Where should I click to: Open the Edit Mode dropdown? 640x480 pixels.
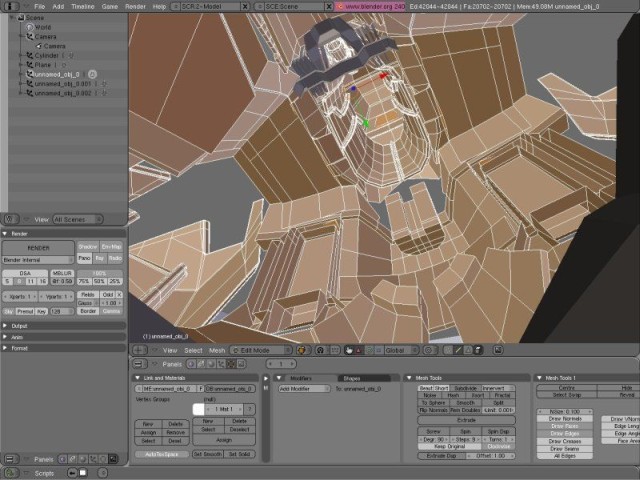(x=262, y=350)
